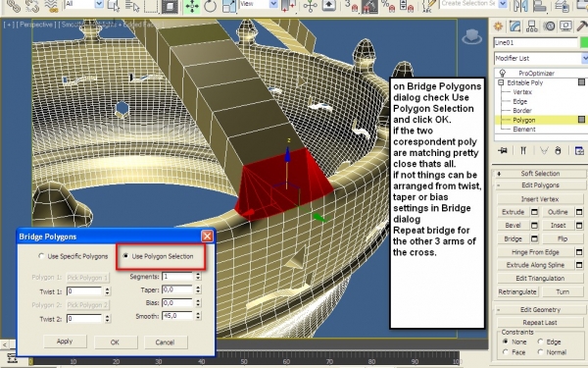This screenshot has width=588, height=368.
Task: Select Use Specific Polygons radio button
Action: pyautogui.click(x=41, y=256)
